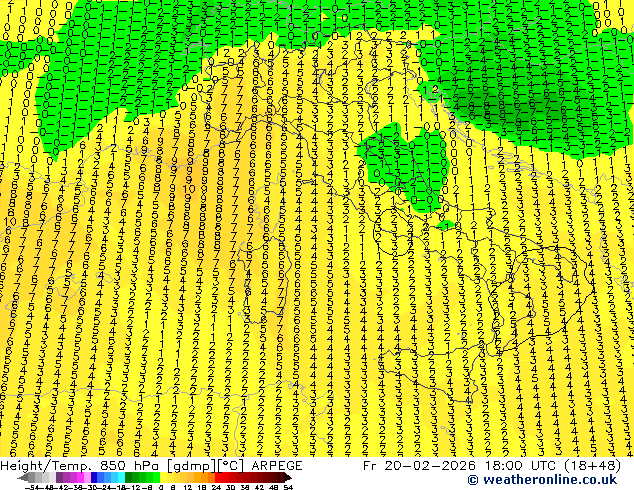Screen dimensions: 634x490
Task: Click the weatheronline.co.uk copyright link
Action: (543, 480)
